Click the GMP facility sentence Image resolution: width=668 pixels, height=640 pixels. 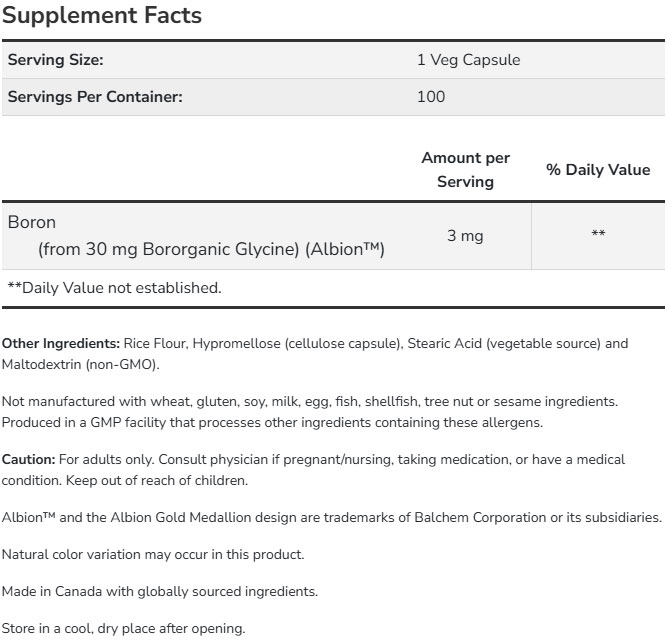[272, 422]
